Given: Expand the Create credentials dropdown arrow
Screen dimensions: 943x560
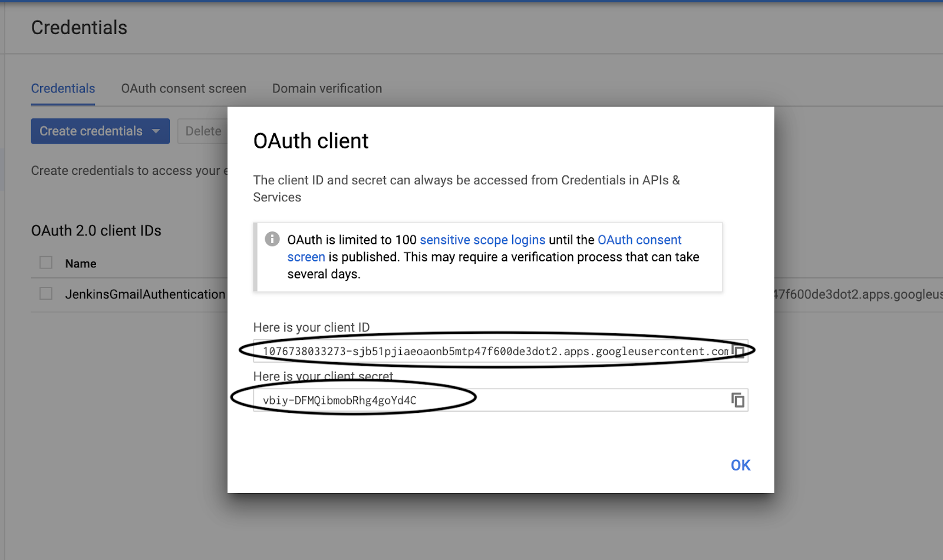Looking at the screenshot, I should 156,131.
